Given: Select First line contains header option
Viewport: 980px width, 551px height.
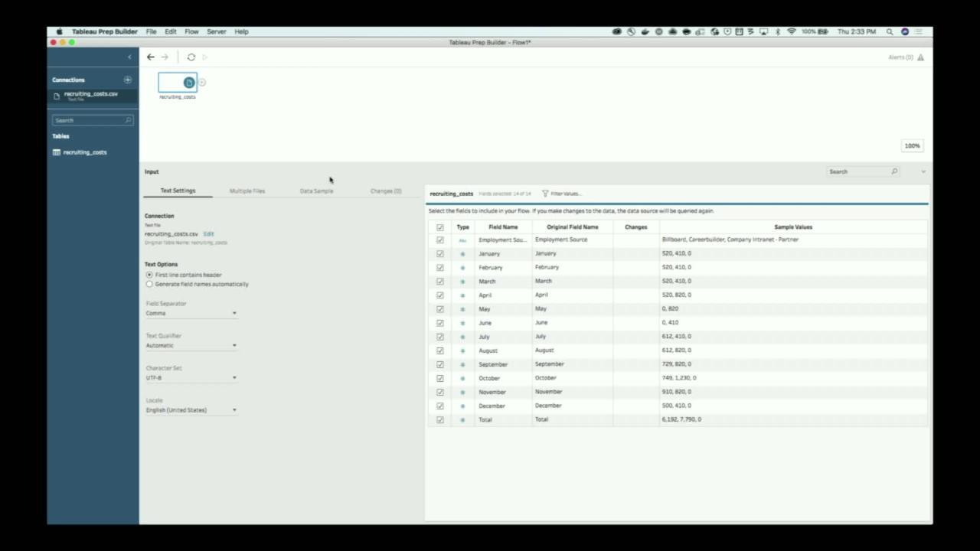Looking at the screenshot, I should coord(149,275).
